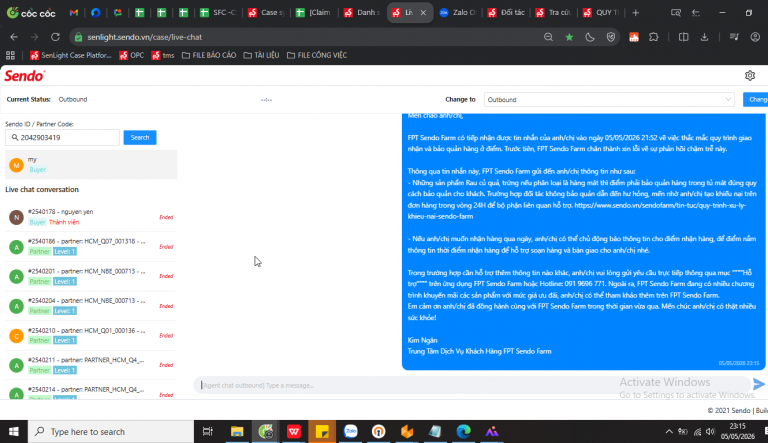Toggle dark mode moon icon

[590, 37]
